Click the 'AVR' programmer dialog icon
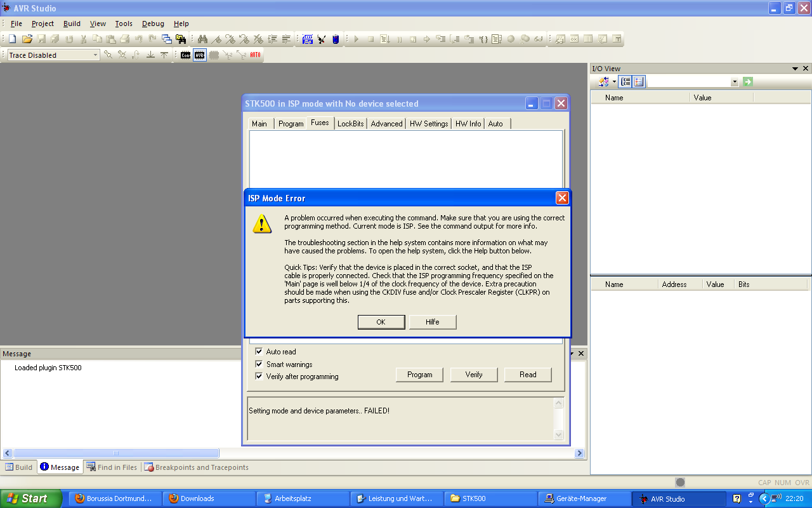Image resolution: width=812 pixels, height=508 pixels. [200, 55]
